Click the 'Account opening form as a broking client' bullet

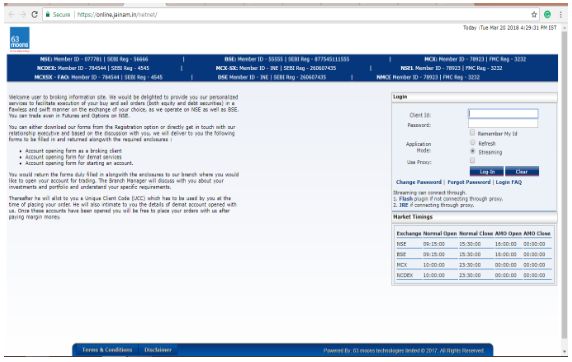pyautogui.click(x=73, y=151)
